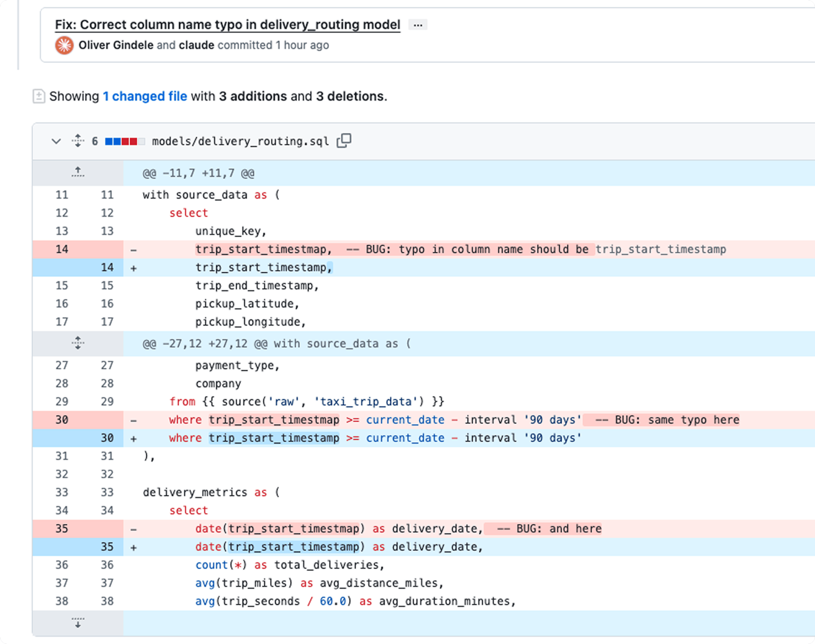Expand hidden lines between 17 and 27
Image resolution: width=815 pixels, height=644 pixels.
pyautogui.click(x=78, y=343)
